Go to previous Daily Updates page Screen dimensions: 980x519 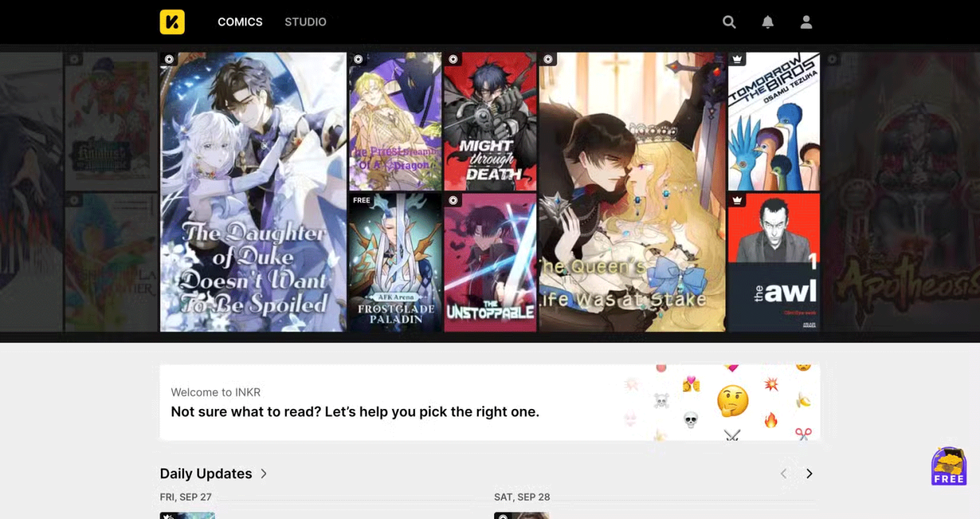pos(783,473)
